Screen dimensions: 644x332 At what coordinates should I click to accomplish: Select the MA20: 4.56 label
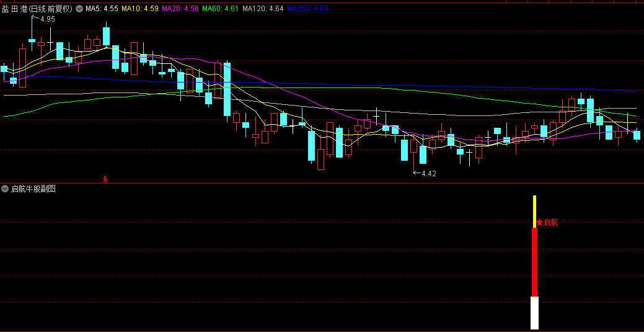click(181, 9)
